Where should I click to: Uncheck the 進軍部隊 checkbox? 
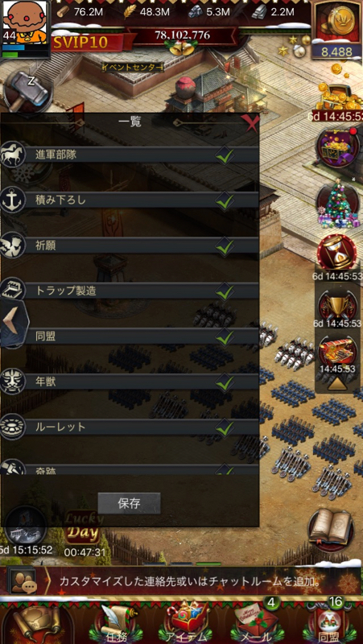click(x=225, y=155)
